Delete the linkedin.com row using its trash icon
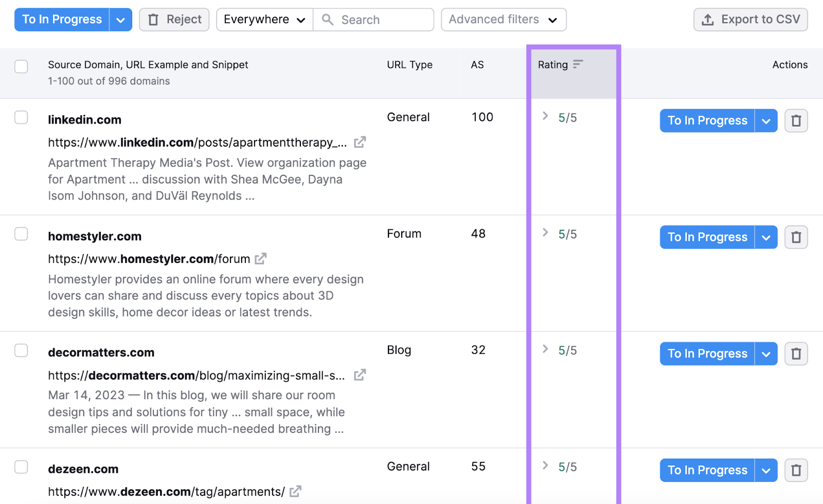Image resolution: width=823 pixels, height=504 pixels. [796, 120]
